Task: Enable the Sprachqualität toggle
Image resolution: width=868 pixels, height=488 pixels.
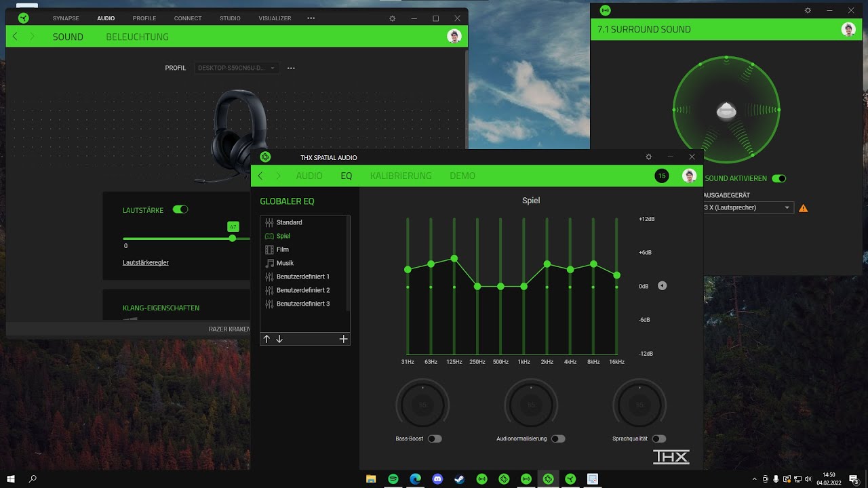Action: pyautogui.click(x=659, y=439)
